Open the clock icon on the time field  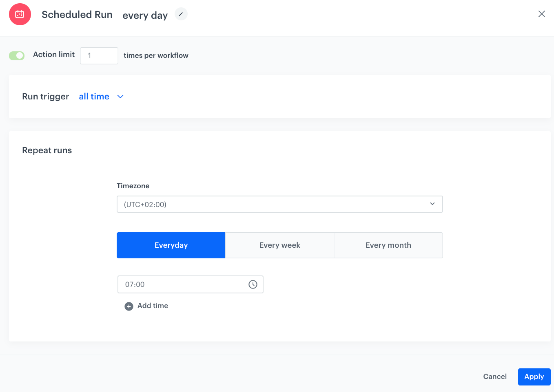[x=253, y=284]
